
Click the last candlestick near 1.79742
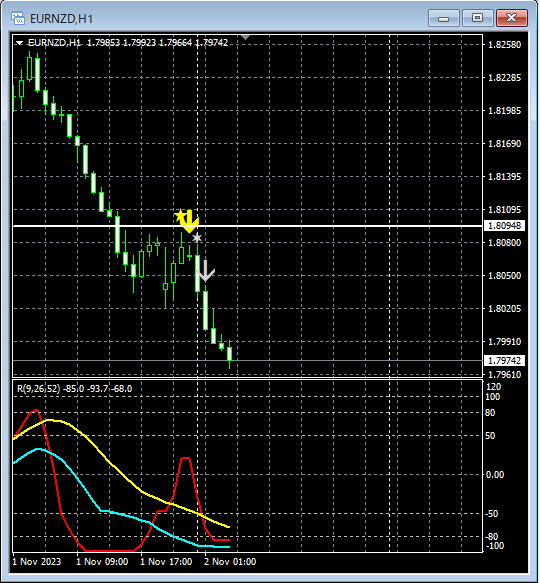(230, 354)
